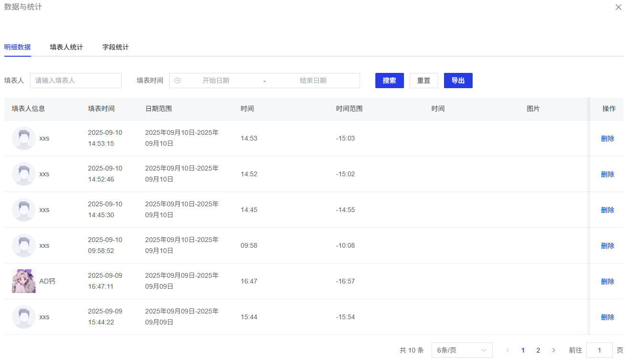The image size is (630, 364).
Task: Pick the 开始日期 start date field
Action: pyautogui.click(x=216, y=81)
